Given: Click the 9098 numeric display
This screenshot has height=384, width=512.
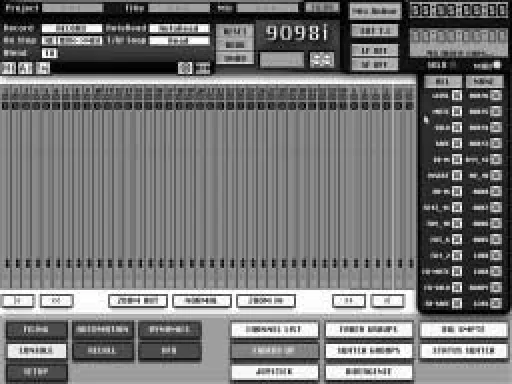Looking at the screenshot, I should [297, 33].
